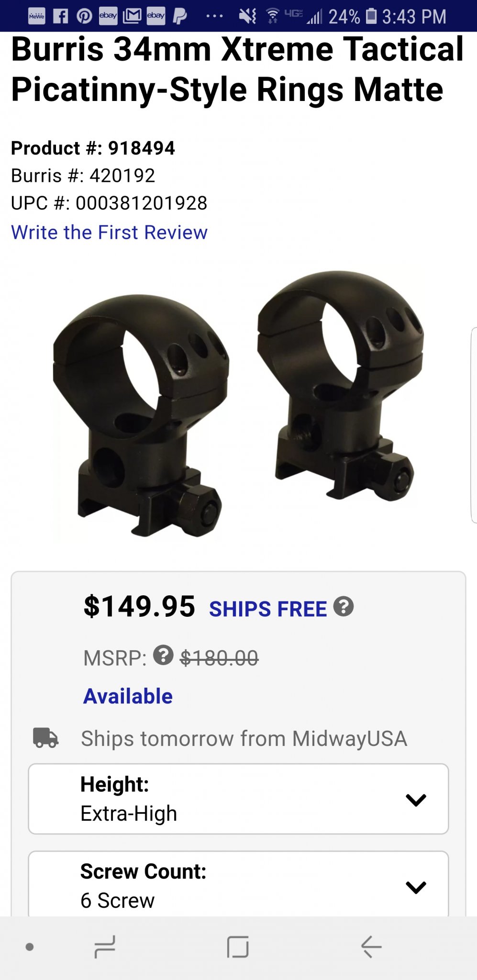Screen dimensions: 477x980
Task: Tap the right scope ring product image
Action: click(340, 386)
